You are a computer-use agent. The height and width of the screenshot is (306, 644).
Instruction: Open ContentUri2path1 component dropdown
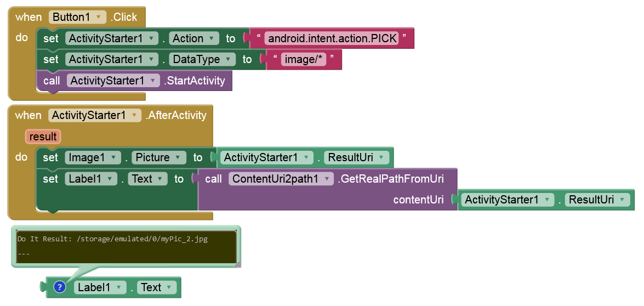coord(327,179)
